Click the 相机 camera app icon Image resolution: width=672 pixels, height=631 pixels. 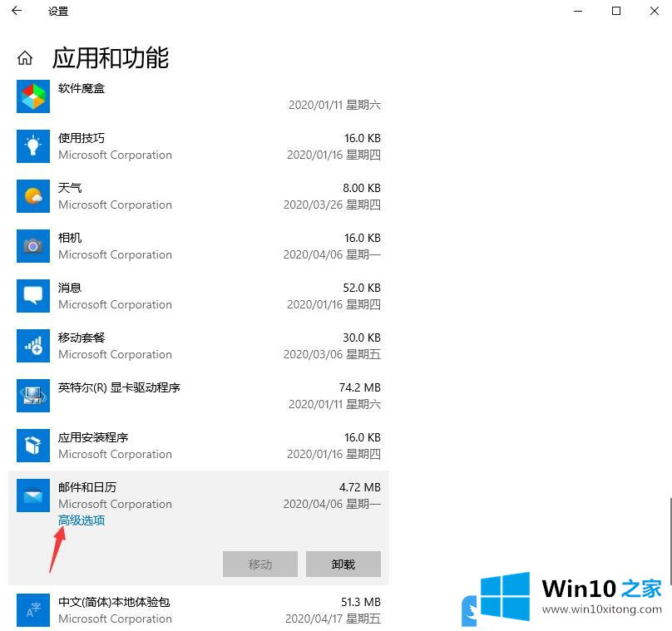click(x=33, y=246)
